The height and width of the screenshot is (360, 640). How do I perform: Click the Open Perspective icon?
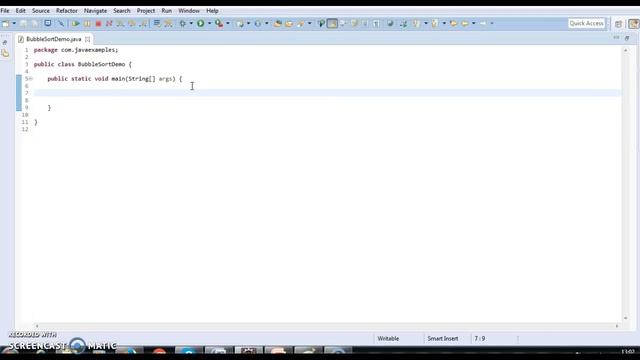[x=618, y=24]
